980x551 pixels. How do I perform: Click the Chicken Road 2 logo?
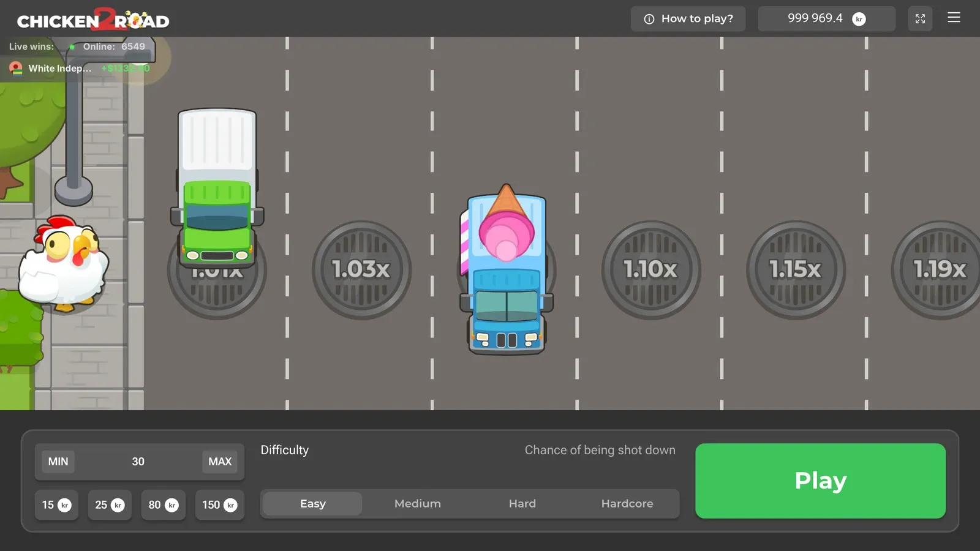coord(93,20)
